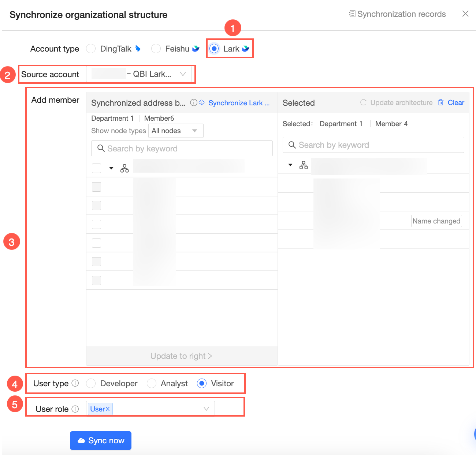Select the DingTalk account type
Screen dimensions: 476x455
(91, 49)
